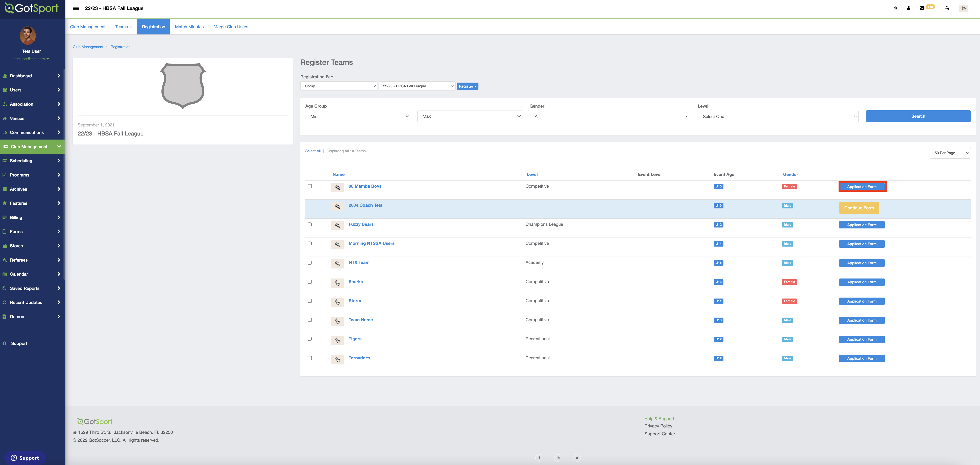Open the Merge Club Users tab
The image size is (980, 465).
[x=231, y=27]
